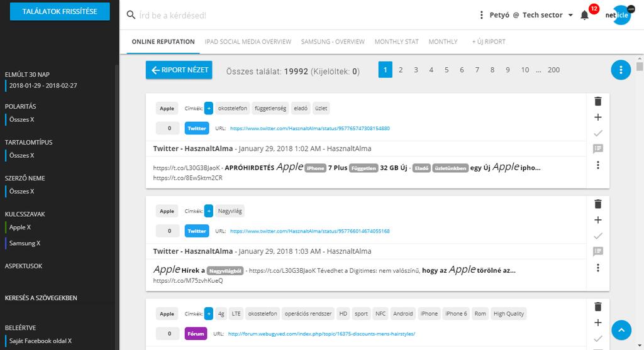This screenshot has width=644, height=350.
Task: Remove the Apple X keyword filter
Action: pos(20,227)
